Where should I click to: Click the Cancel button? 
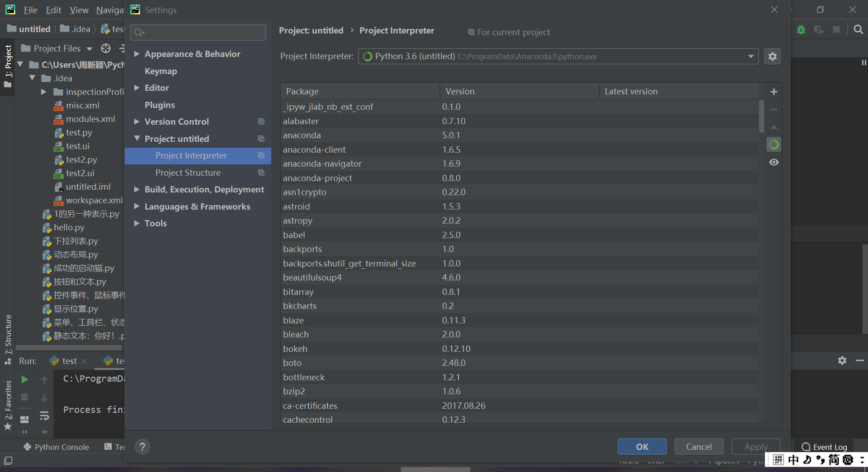(699, 447)
